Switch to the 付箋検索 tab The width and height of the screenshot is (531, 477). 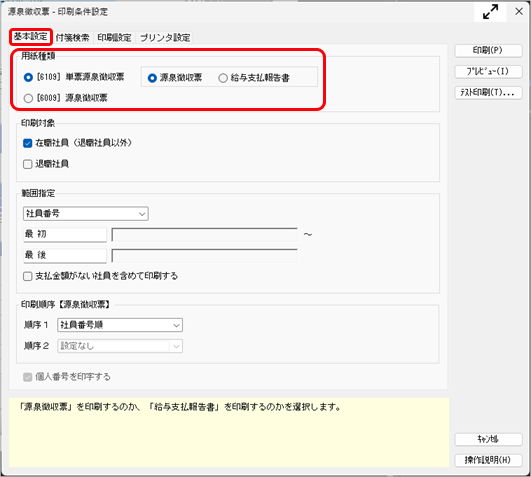(72, 37)
